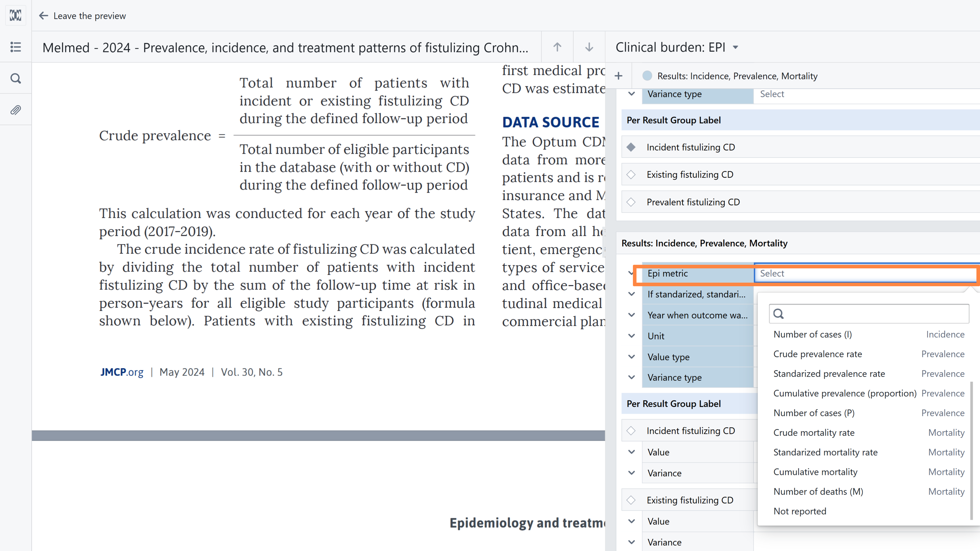Screen dimensions: 980x551
Task: Expand the lower Variance type row chevron
Action: pyautogui.click(x=632, y=377)
